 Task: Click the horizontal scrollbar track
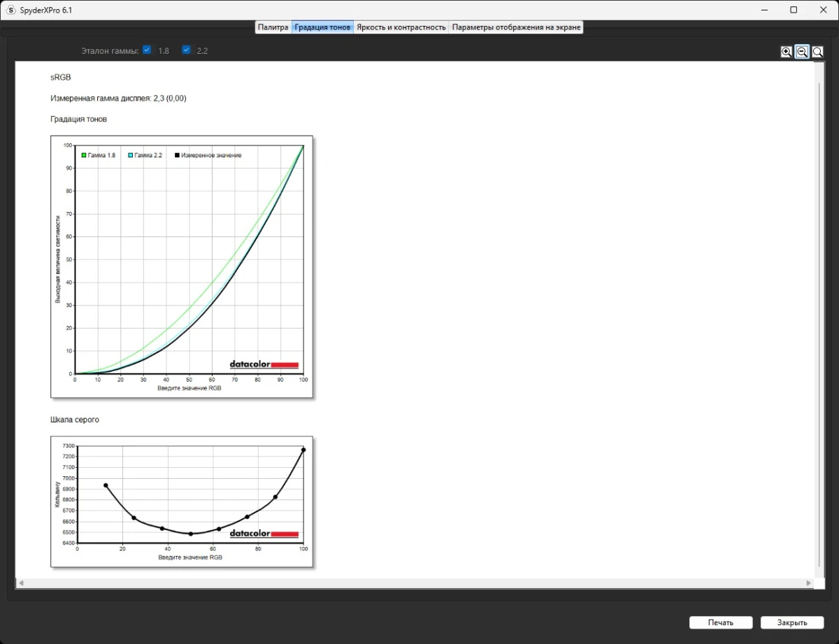413,583
